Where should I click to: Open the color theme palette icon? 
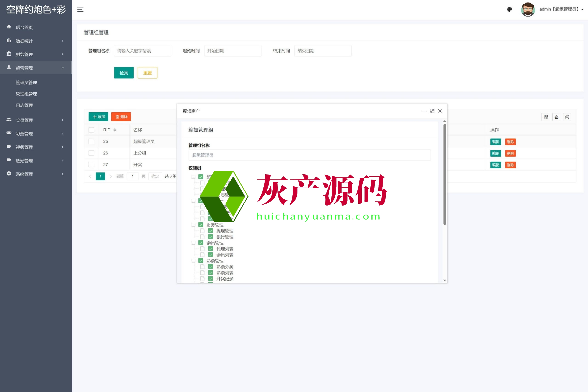coord(509,9)
